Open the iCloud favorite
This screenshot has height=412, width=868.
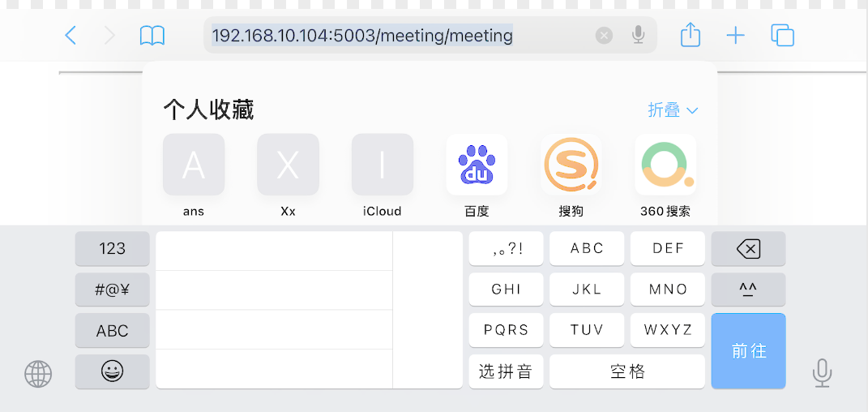pos(382,165)
